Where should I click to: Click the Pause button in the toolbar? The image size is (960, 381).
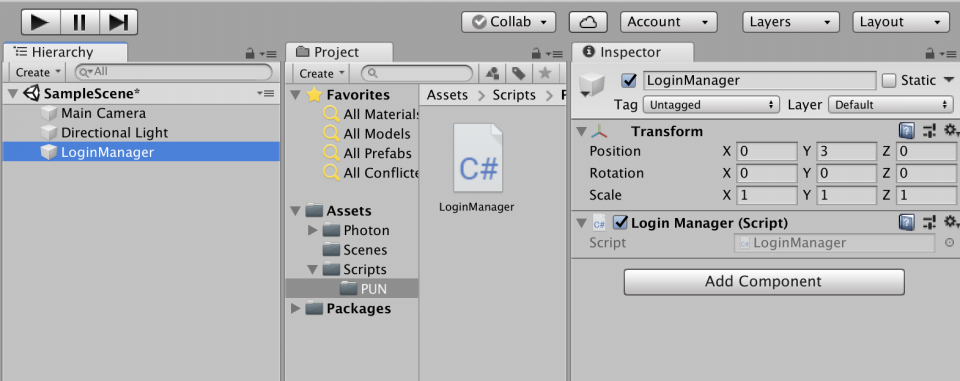pos(80,22)
